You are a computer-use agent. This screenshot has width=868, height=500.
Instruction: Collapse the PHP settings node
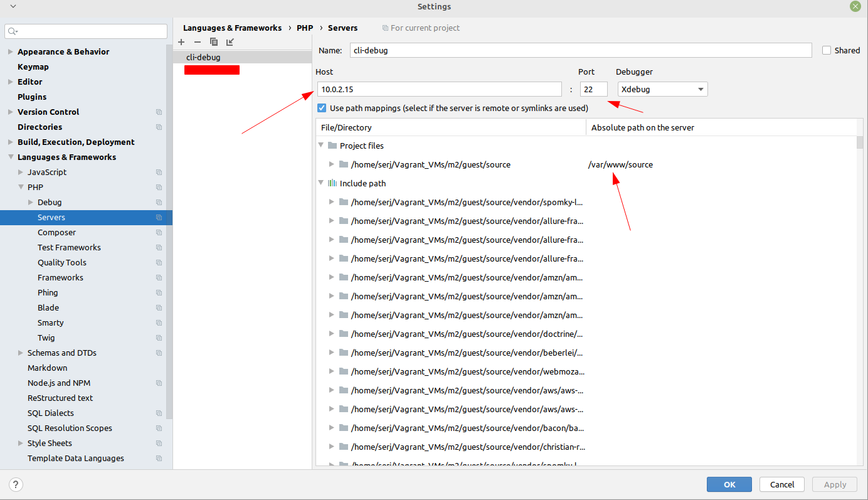tap(21, 188)
